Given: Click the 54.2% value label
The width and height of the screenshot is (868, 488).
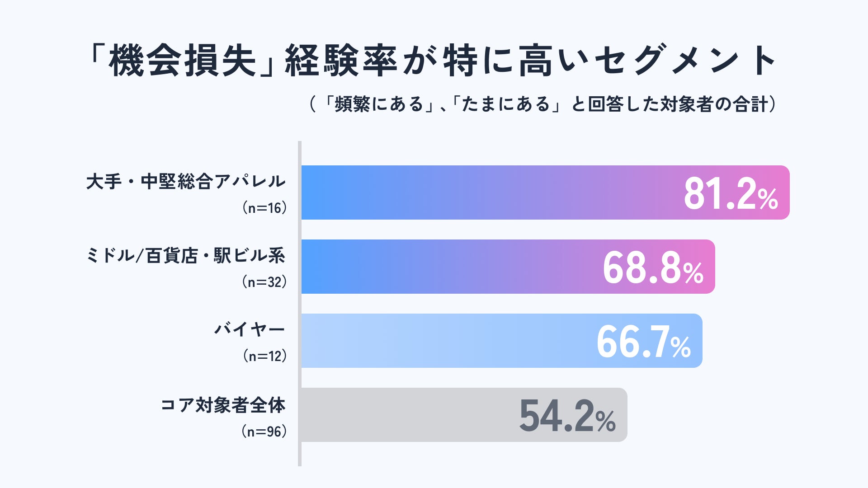Looking at the screenshot, I should [567, 416].
